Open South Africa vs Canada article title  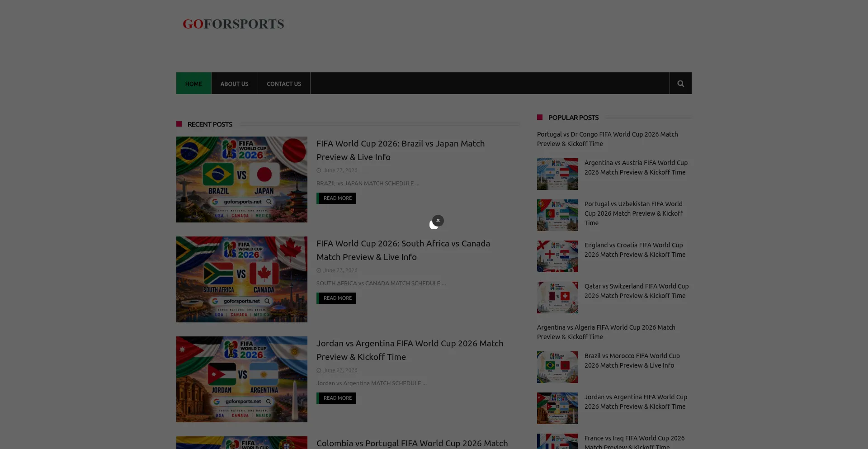click(403, 250)
